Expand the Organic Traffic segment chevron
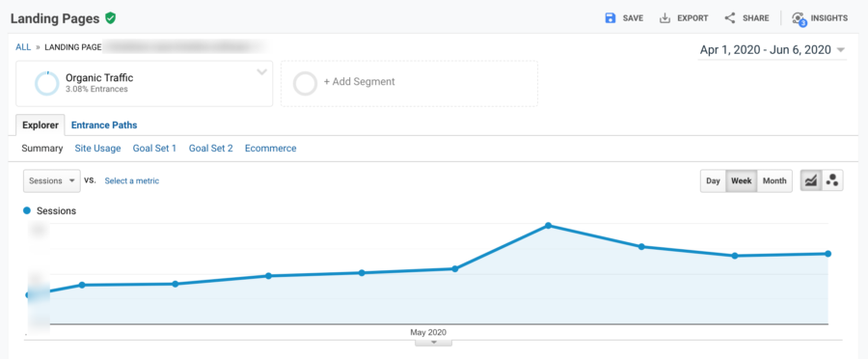Viewport: 868px width, 359px height. (x=261, y=72)
